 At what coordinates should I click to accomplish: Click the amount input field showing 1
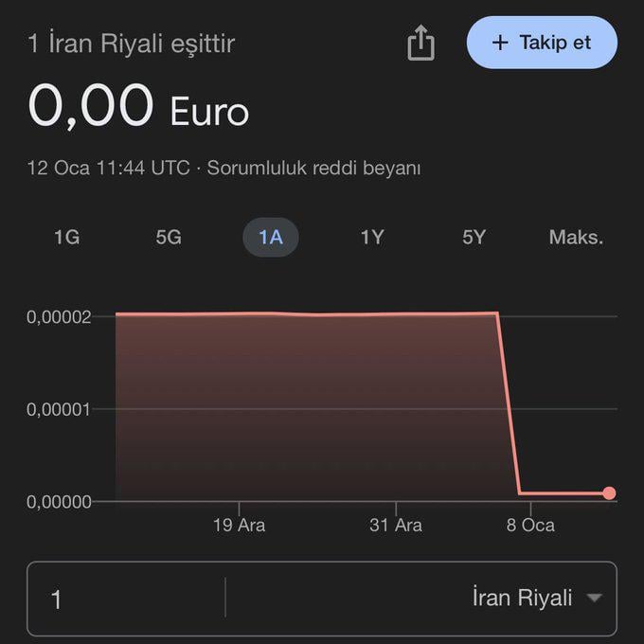[x=123, y=599]
